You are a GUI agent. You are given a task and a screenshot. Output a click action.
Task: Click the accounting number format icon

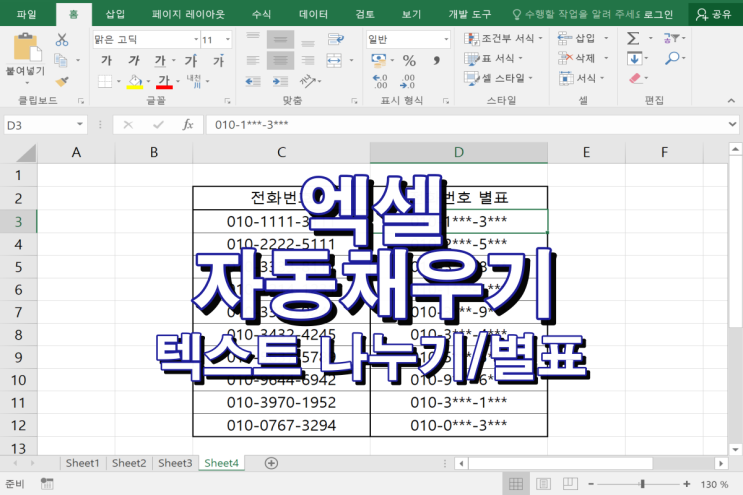pos(379,60)
